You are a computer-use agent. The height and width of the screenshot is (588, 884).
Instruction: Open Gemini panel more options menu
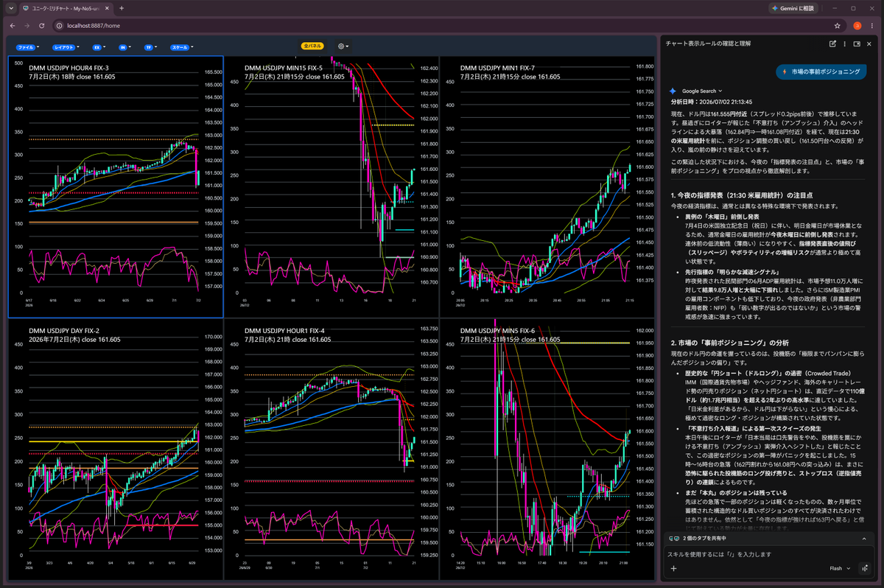[x=845, y=43]
